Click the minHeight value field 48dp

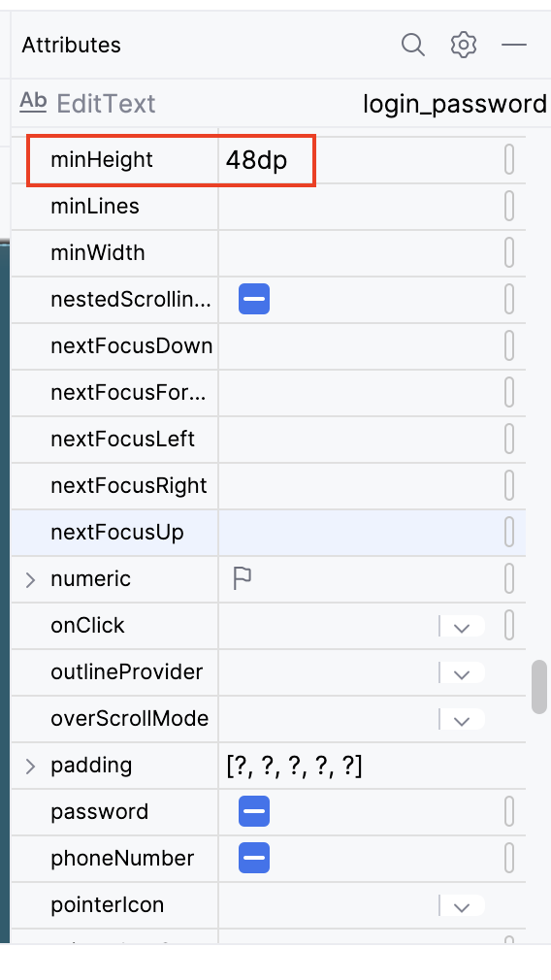click(266, 161)
